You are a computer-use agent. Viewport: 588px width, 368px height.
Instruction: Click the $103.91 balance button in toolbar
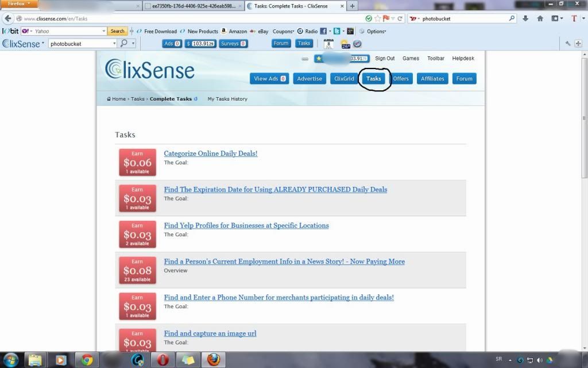point(200,44)
